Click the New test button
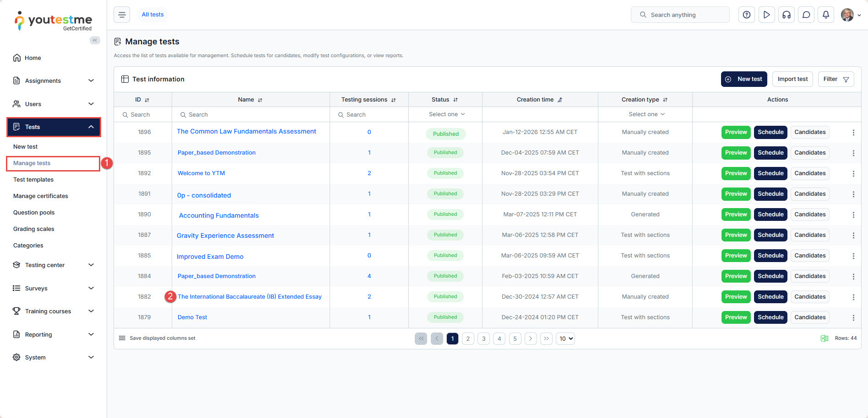The width and height of the screenshot is (868, 418). (x=743, y=79)
